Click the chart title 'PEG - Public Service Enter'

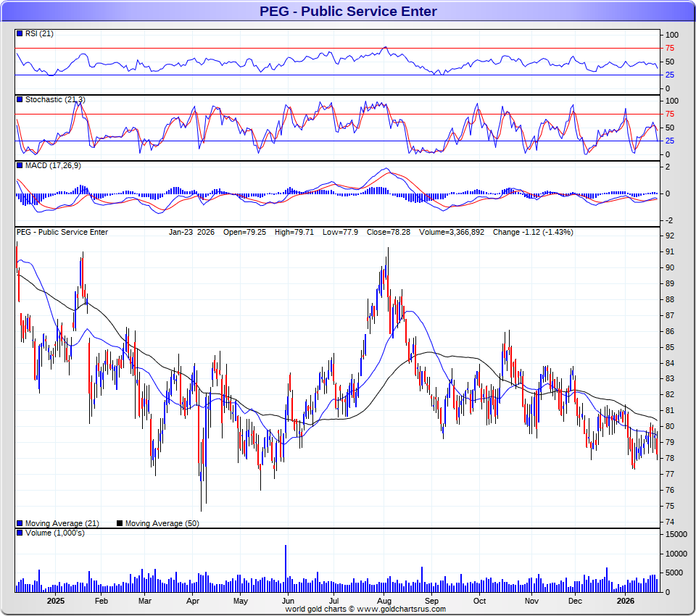348,11
